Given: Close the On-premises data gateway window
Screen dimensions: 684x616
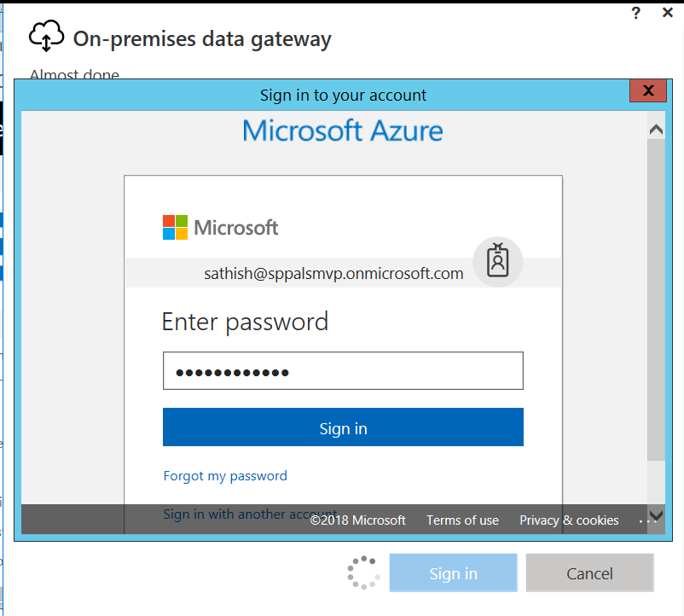Looking at the screenshot, I should click(668, 13).
